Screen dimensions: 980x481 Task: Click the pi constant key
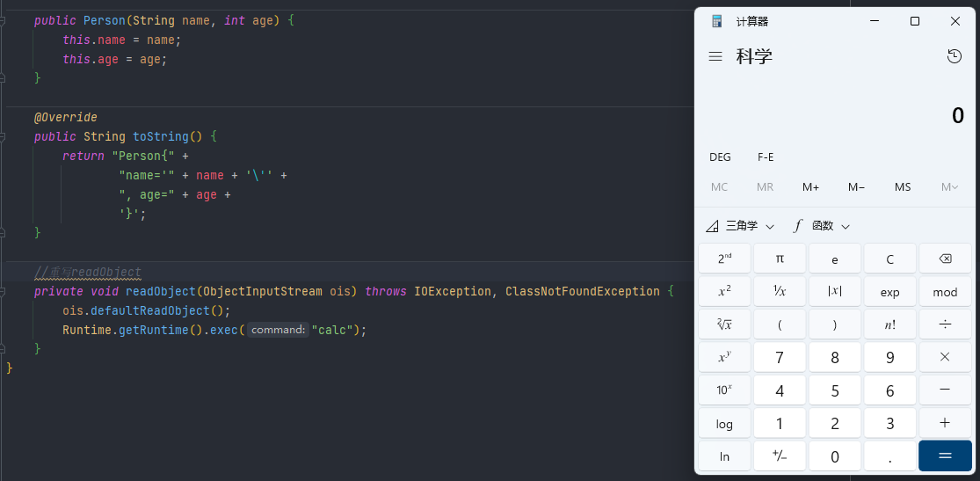[780, 259]
